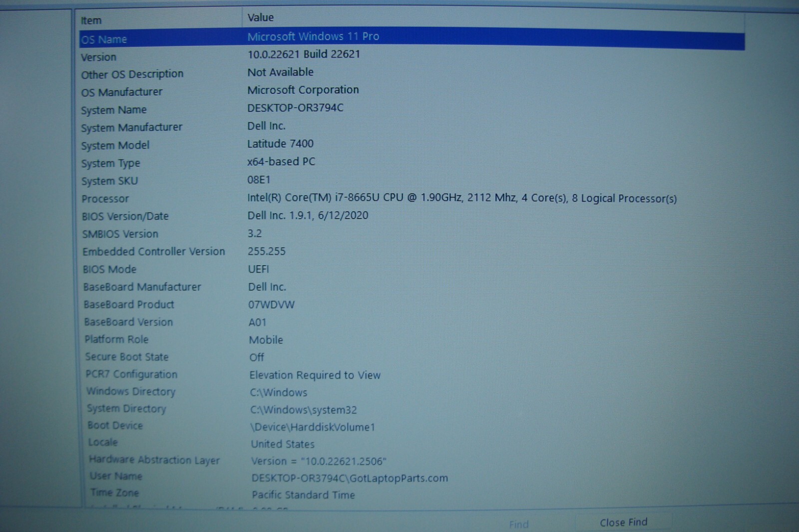
Task: Click the "Latitude 7400" value
Action: [280, 144]
